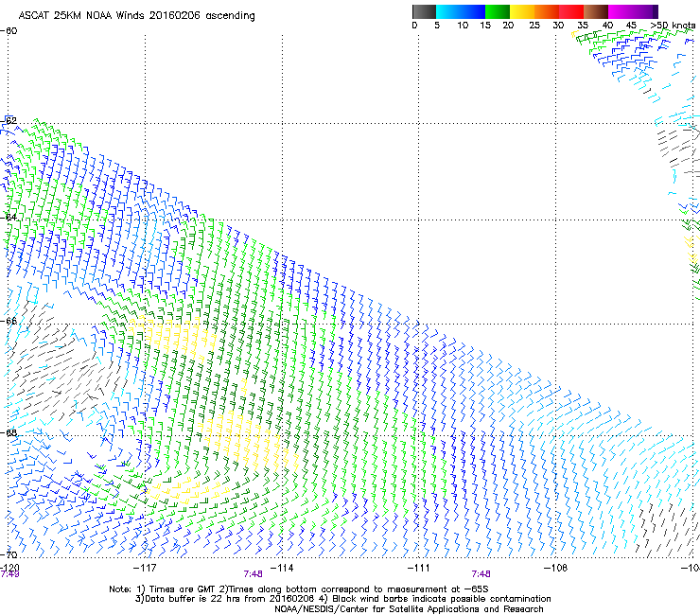
Task: Pick the green 15-20 knots legend segment
Action: [498, 11]
